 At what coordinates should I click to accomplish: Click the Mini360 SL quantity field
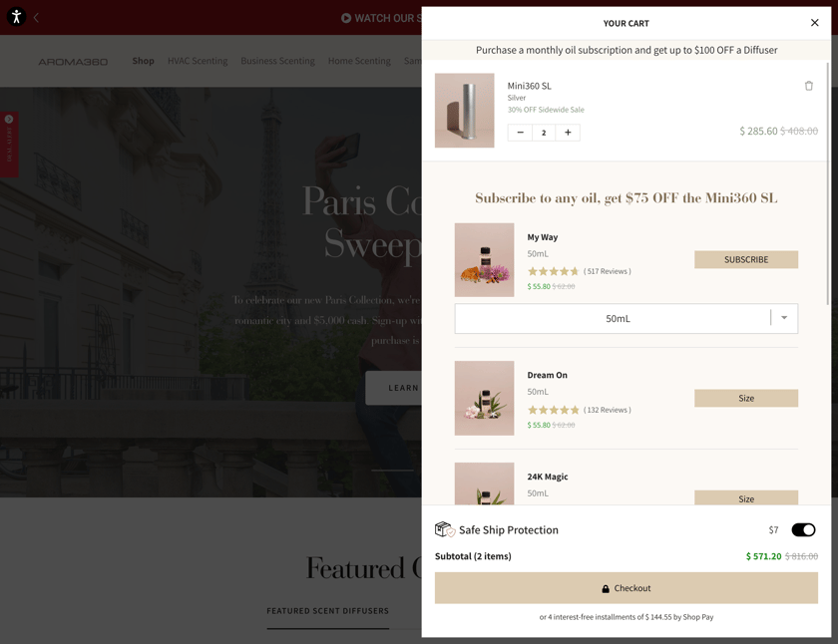pos(544,133)
